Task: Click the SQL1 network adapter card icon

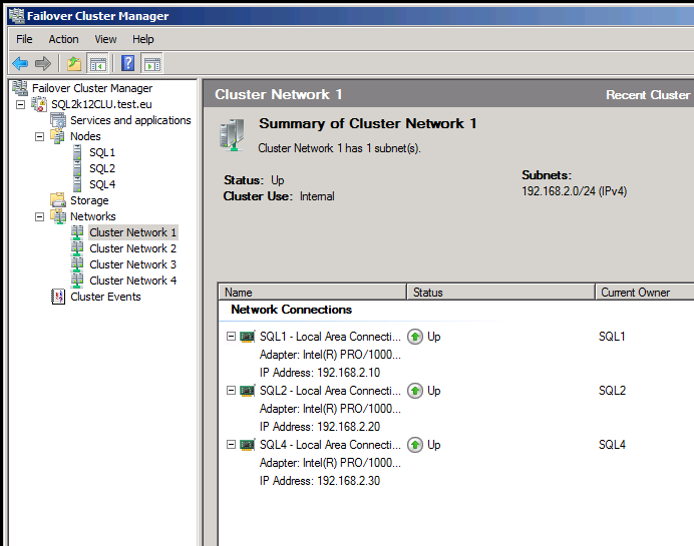Action: 247,337
